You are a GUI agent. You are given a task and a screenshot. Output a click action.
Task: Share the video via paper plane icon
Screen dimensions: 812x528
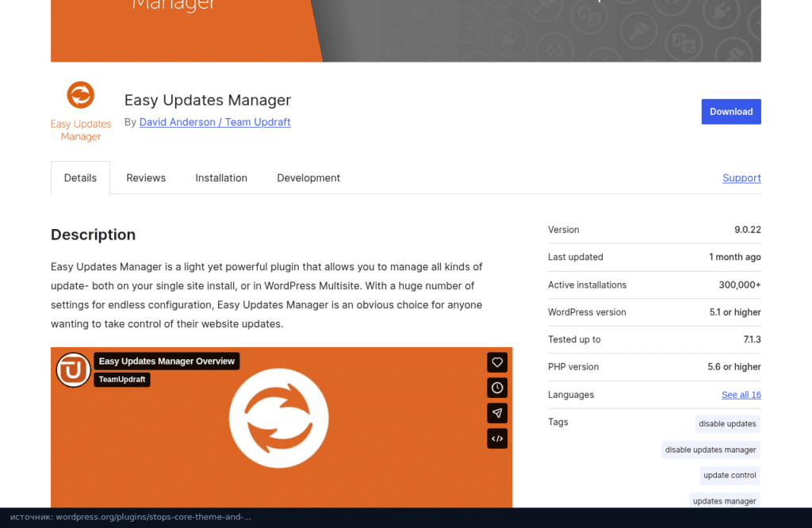click(497, 413)
